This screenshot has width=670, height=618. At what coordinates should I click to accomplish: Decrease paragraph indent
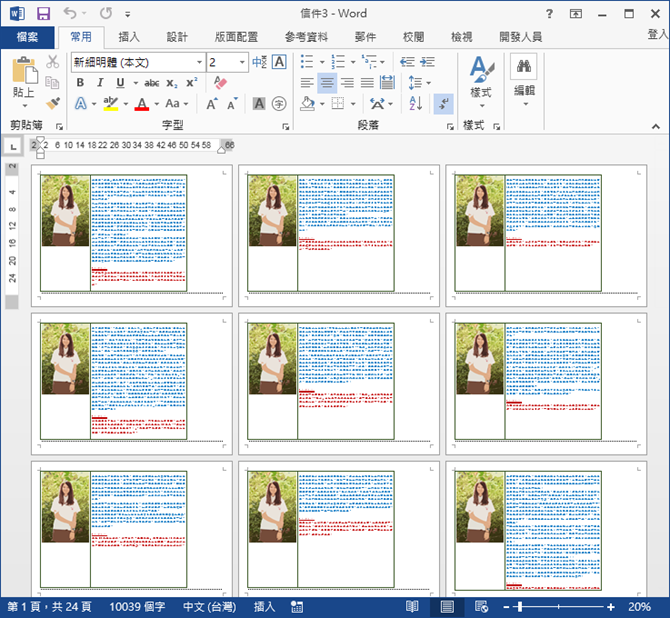coord(407,62)
